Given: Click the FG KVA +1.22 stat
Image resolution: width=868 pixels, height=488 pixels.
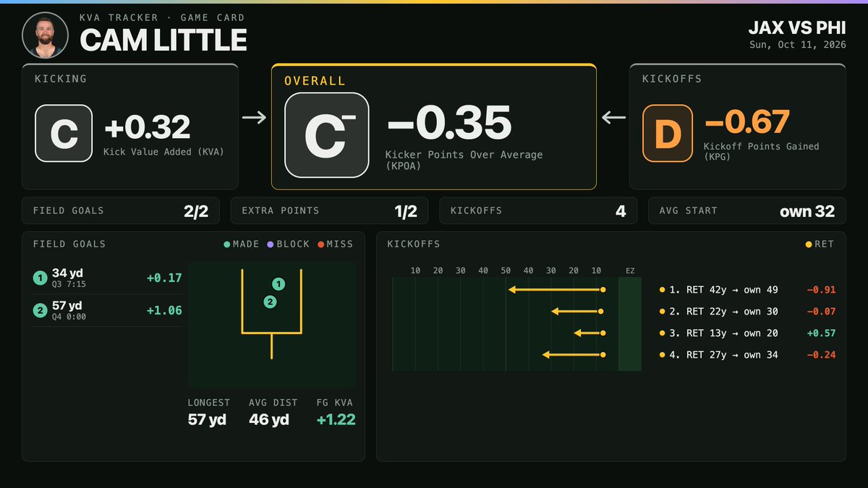Looking at the screenshot, I should pos(336,412).
